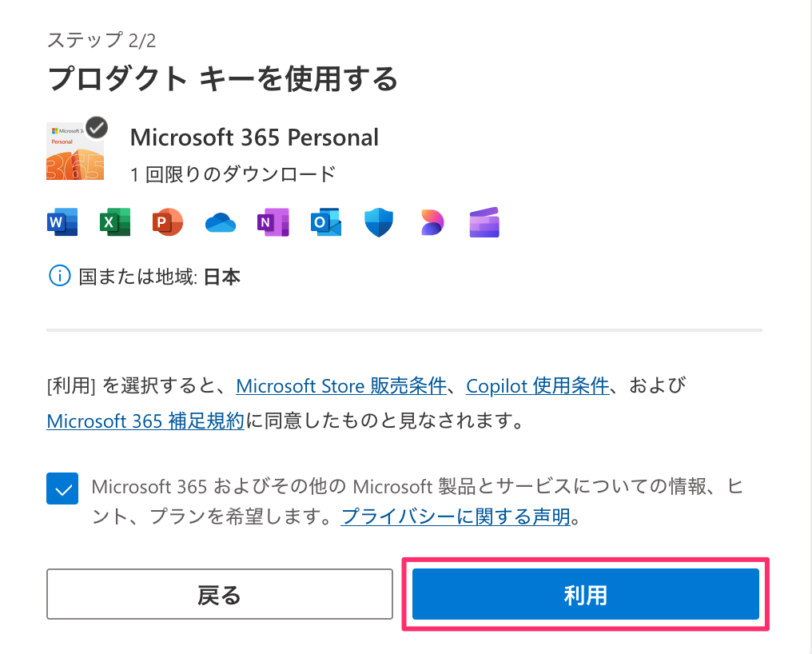The width and height of the screenshot is (812, 654).
Task: Click the Microsoft Designer icon
Action: pos(432,222)
